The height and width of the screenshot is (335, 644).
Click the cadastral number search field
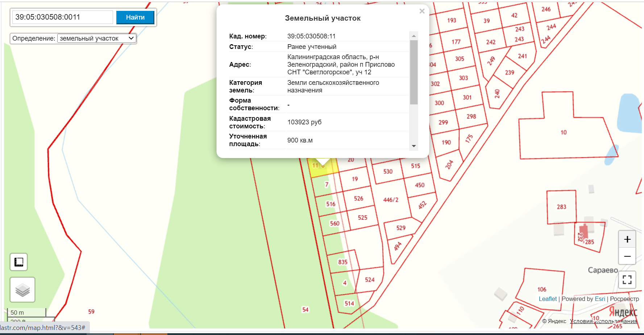click(63, 17)
